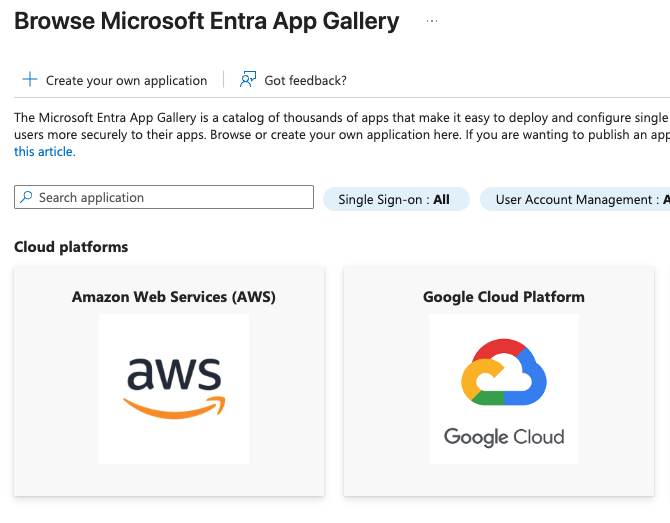The width and height of the screenshot is (670, 523).
Task: Select the "Got feedback?" command
Action: click(305, 80)
